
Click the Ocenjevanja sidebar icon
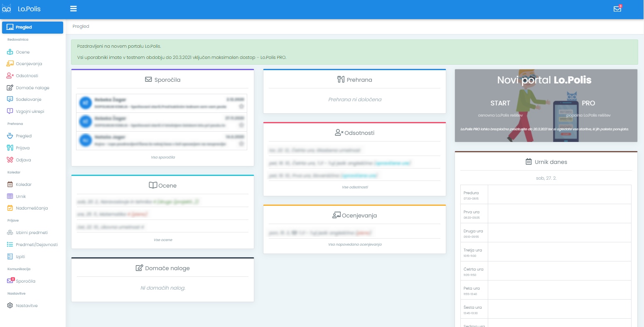tap(10, 64)
